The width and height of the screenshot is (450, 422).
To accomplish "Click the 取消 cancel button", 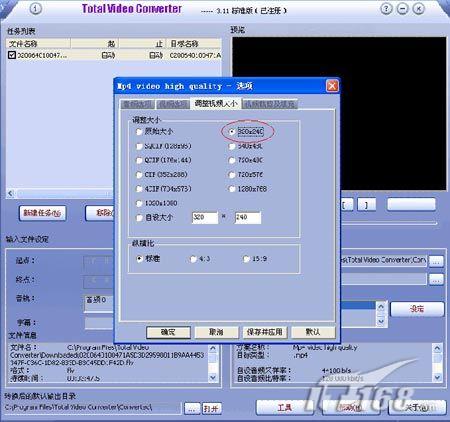I will (216, 332).
